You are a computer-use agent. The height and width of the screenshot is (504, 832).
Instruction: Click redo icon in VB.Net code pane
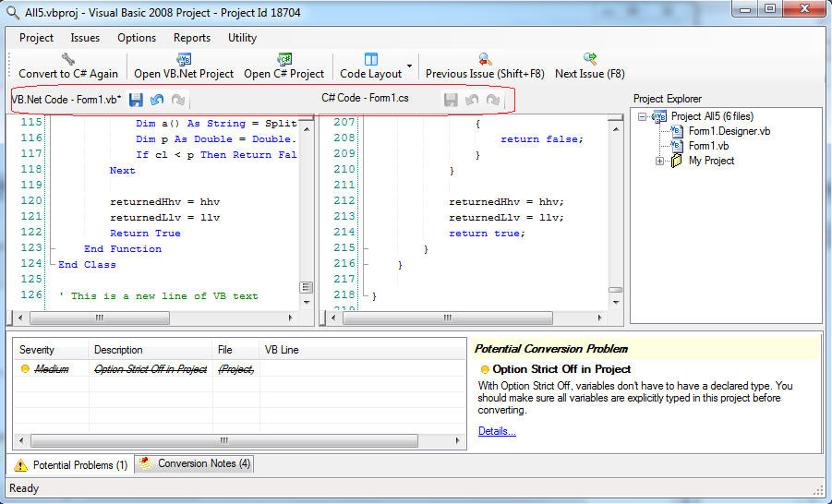pos(177,100)
